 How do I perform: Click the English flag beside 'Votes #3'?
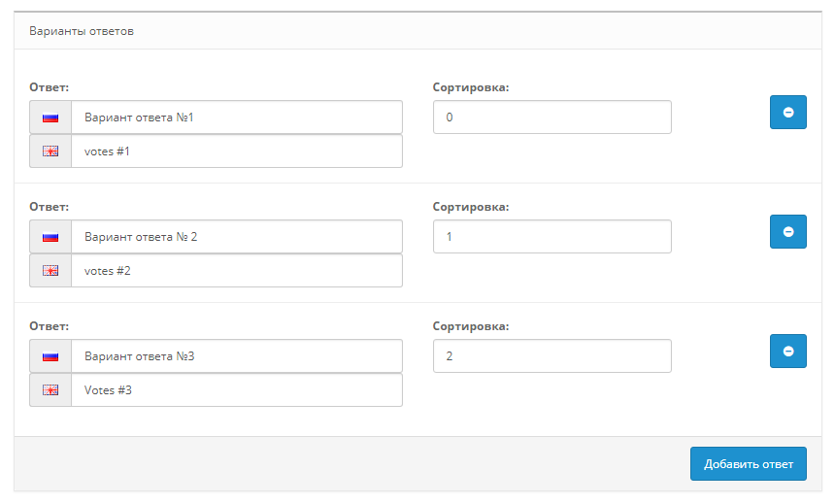pyautogui.click(x=50, y=390)
